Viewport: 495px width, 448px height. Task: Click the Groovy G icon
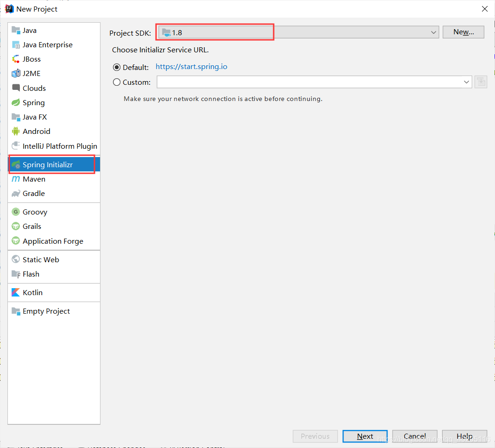click(x=16, y=212)
